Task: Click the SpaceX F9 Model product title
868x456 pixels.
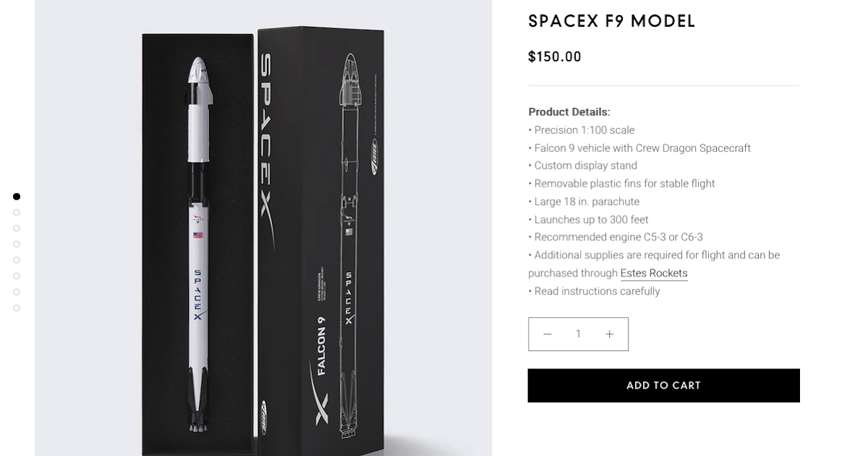Action: pos(611,21)
